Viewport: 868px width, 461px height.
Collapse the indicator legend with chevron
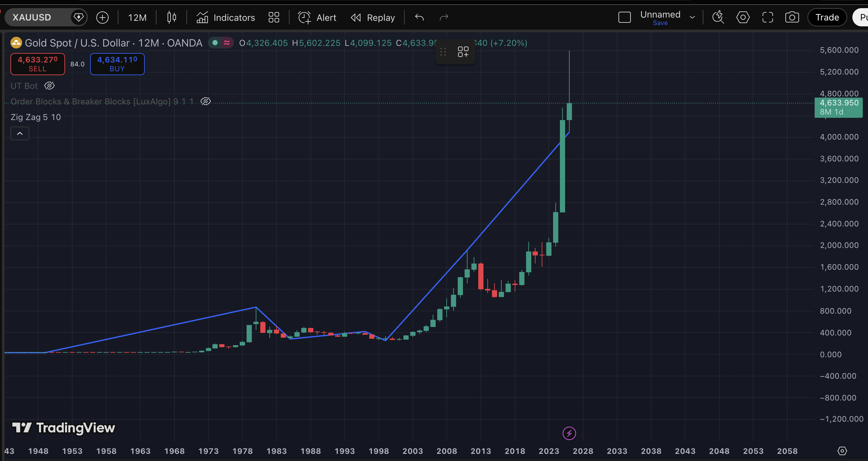(x=20, y=133)
